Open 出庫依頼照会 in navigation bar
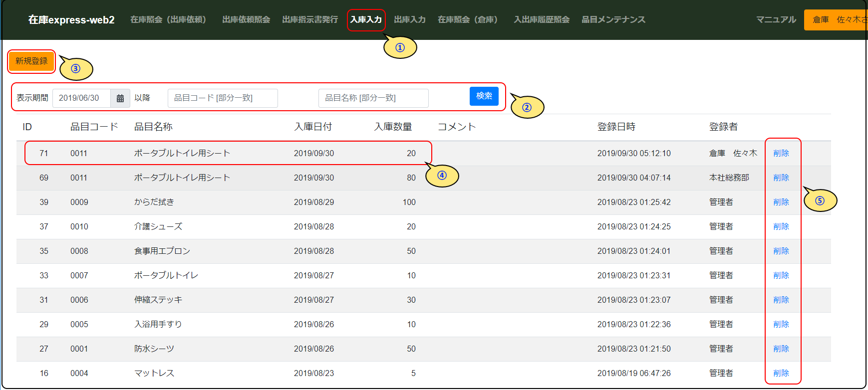The width and height of the screenshot is (868, 390). (246, 20)
